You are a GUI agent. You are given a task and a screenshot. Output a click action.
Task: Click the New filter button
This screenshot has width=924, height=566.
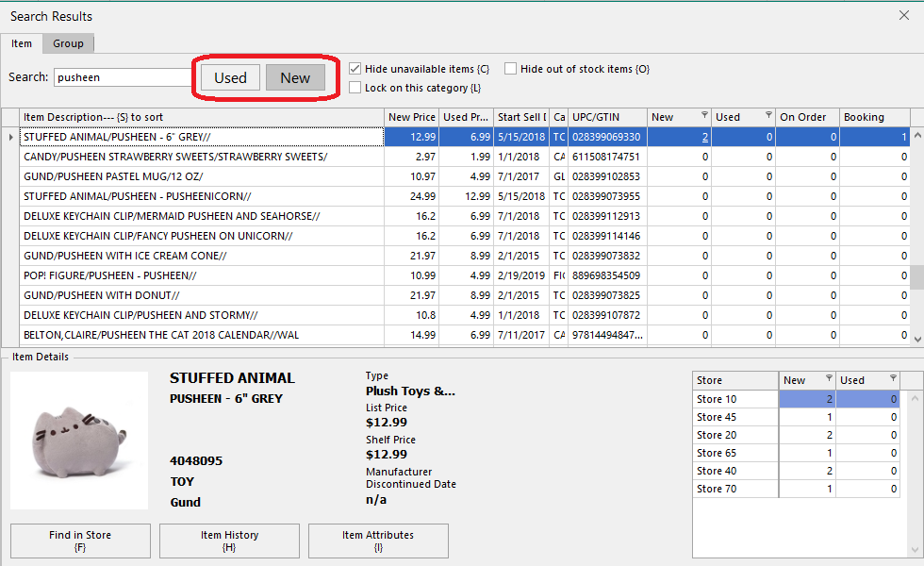pyautogui.click(x=295, y=77)
